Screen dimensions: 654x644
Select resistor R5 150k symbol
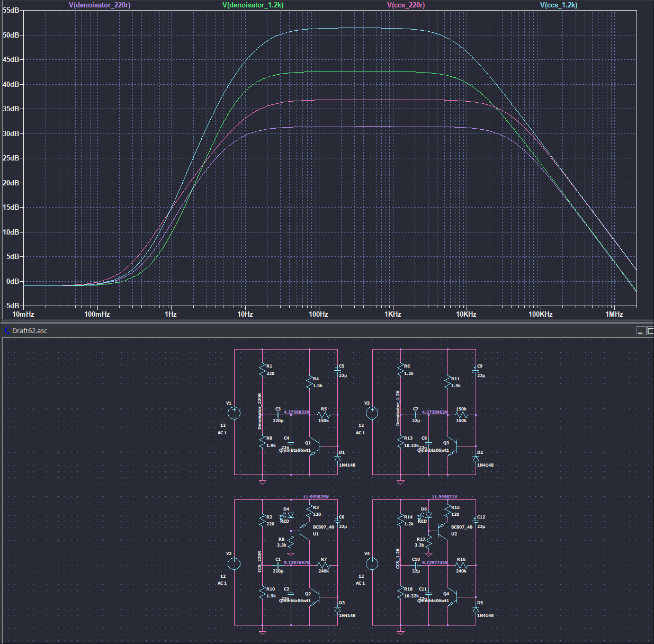click(323, 415)
